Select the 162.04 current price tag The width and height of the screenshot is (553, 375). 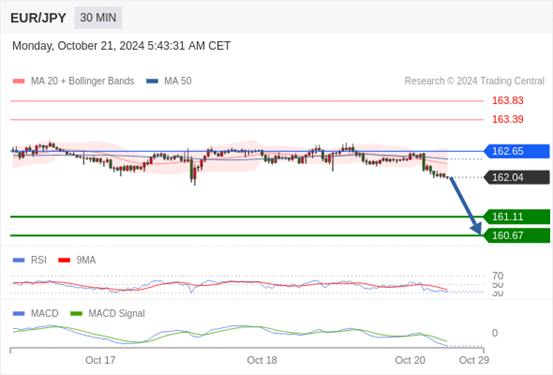(x=517, y=177)
